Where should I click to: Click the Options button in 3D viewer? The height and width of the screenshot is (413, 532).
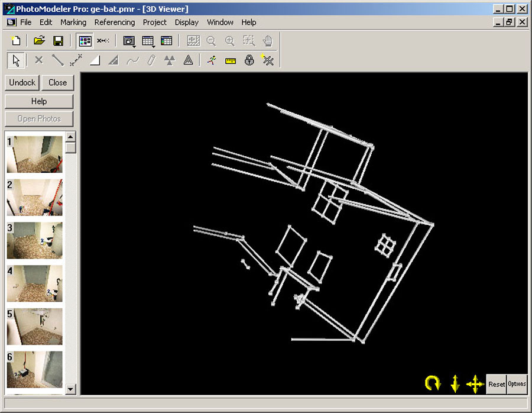coord(517,384)
